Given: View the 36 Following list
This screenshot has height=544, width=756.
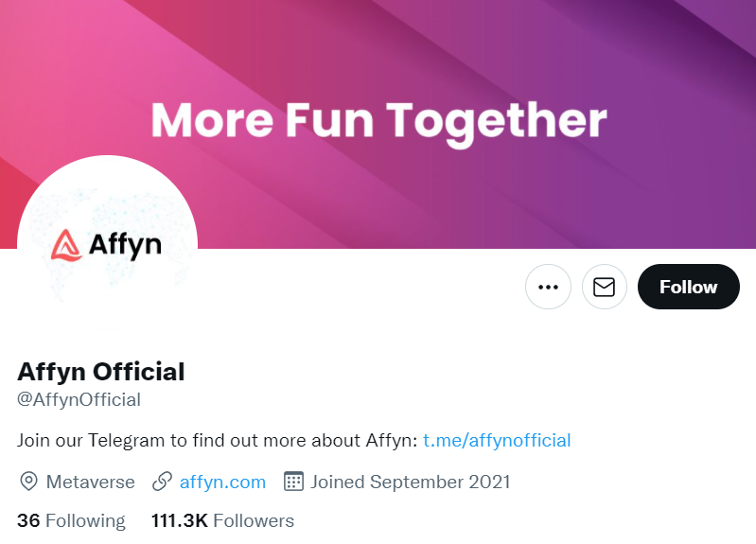Looking at the screenshot, I should pos(71,521).
